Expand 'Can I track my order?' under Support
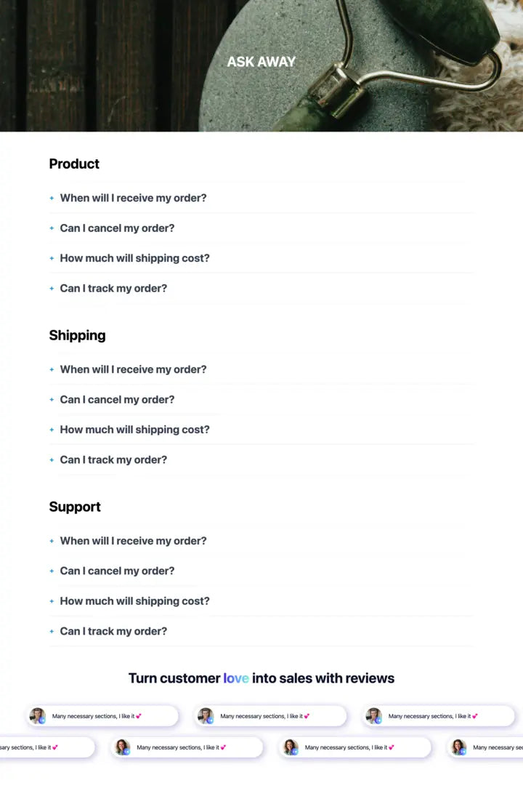Viewport: 523px width, 812px height. [113, 631]
